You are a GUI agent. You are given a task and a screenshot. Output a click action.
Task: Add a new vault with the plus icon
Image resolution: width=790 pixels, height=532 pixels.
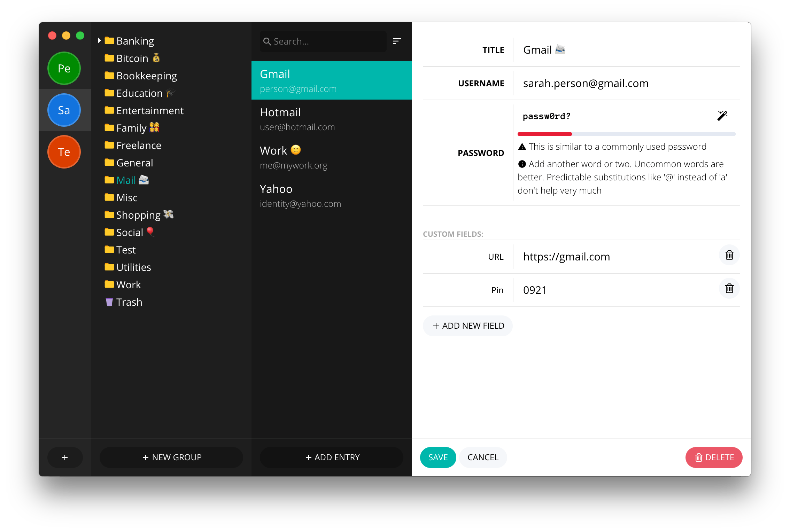pos(65,457)
